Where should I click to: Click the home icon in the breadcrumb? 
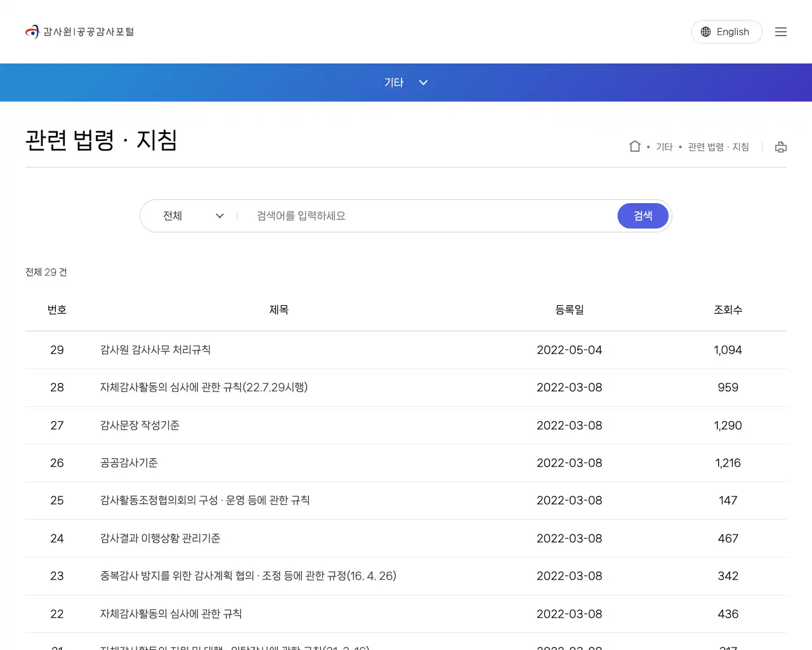634,146
